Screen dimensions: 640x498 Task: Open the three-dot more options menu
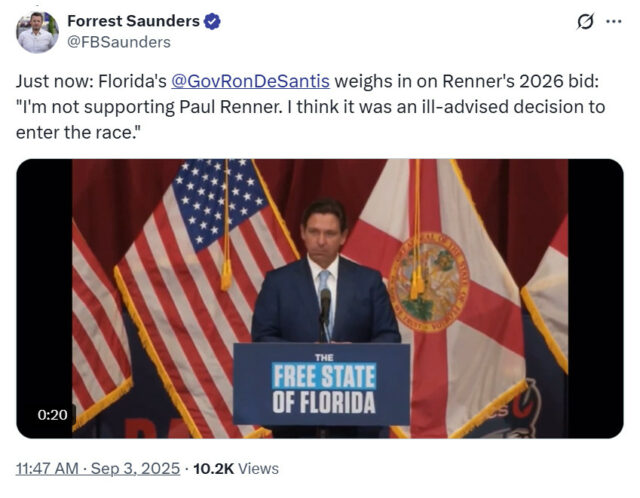[613, 22]
